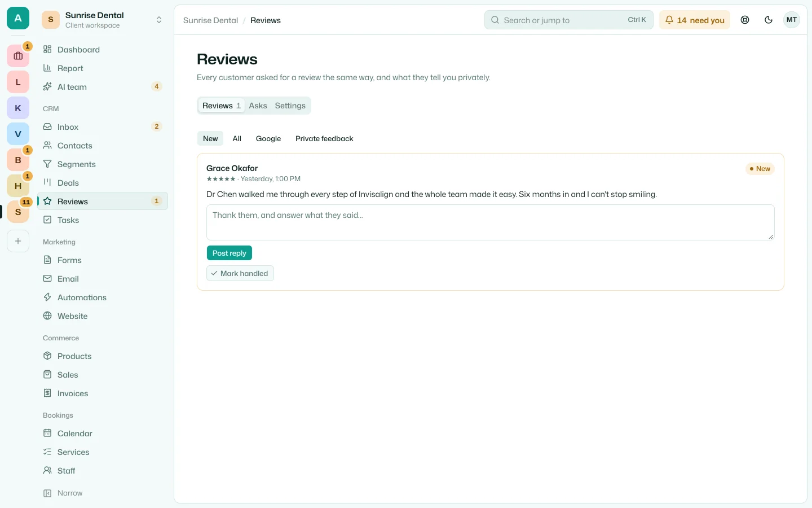Open the 14 need you notifications
The image size is (812, 508).
[695, 20]
